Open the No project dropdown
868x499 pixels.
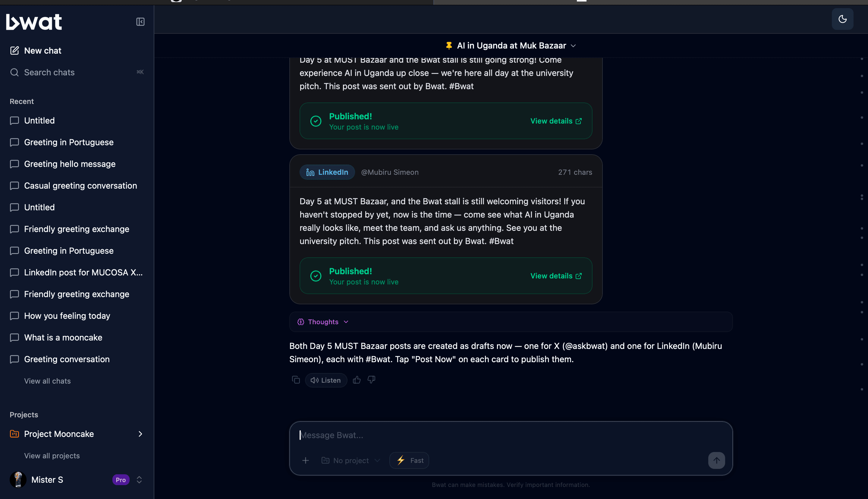click(351, 460)
